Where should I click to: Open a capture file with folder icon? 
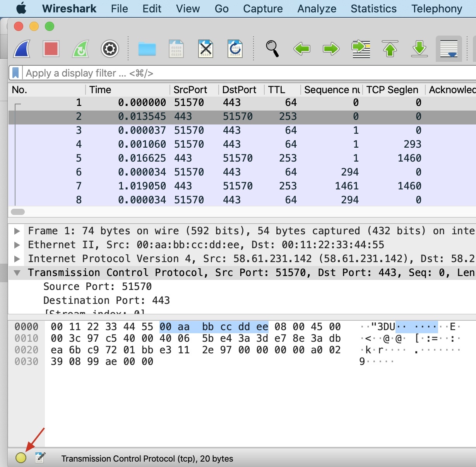[147, 49]
